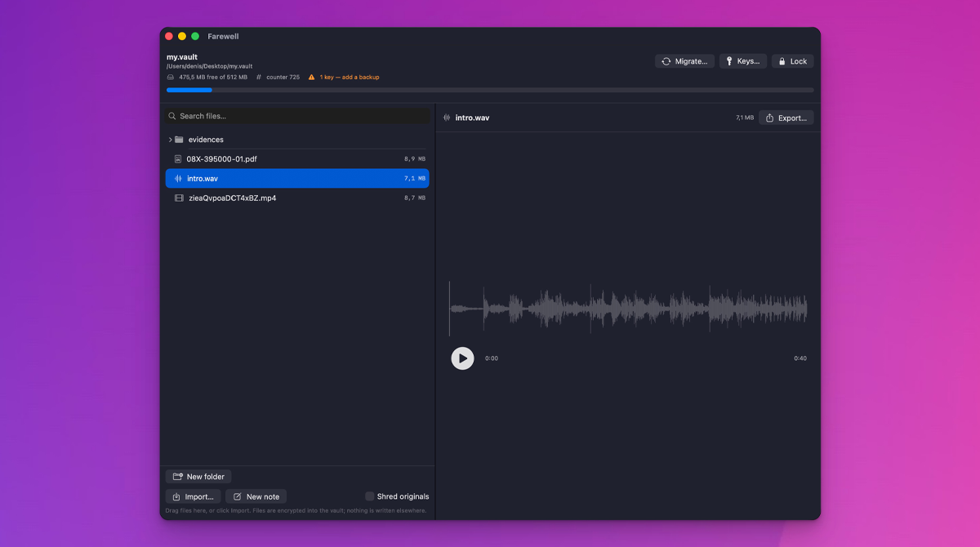Click the my.vault title text

pos(182,57)
